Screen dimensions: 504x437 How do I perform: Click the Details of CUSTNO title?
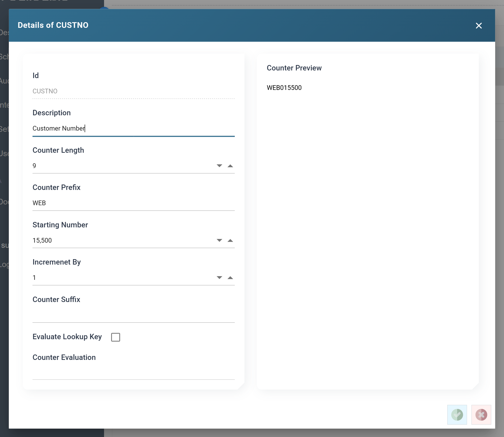(53, 25)
